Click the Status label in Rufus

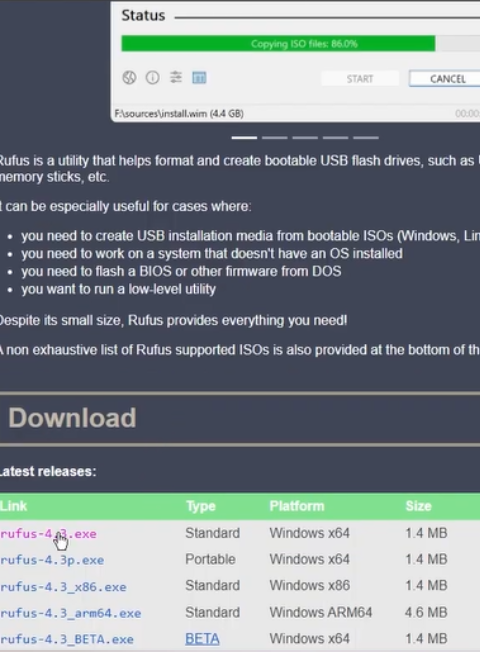(143, 16)
